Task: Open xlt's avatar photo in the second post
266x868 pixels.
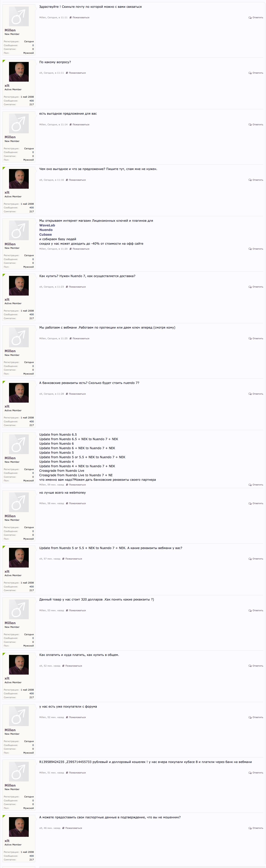Action: (x=18, y=72)
